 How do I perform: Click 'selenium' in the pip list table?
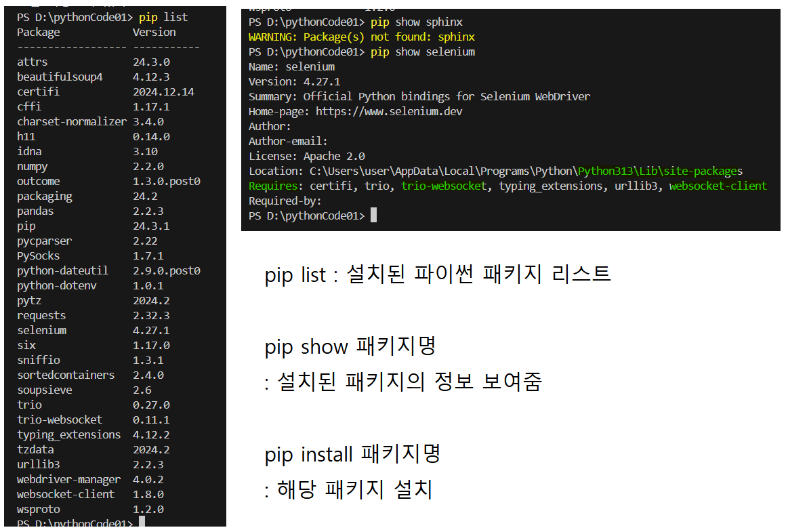pos(42,330)
